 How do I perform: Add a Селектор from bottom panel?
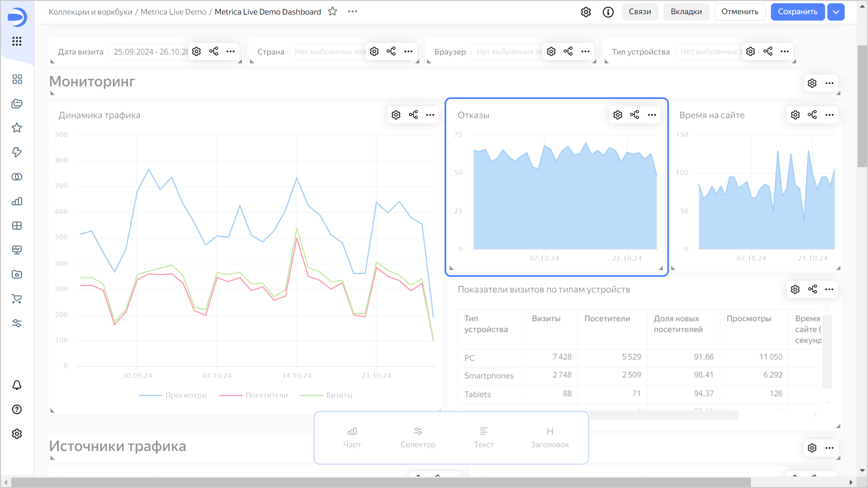(418, 437)
